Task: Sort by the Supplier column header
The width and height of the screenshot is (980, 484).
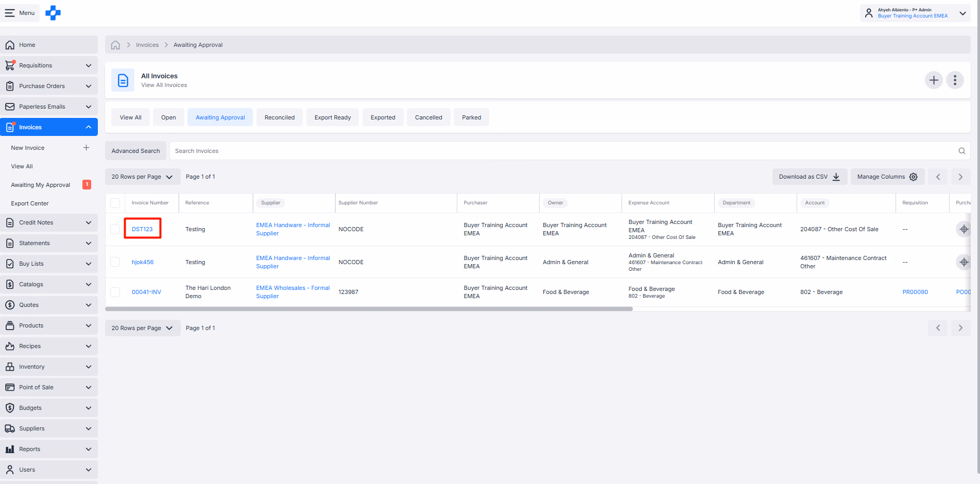Action: point(270,203)
